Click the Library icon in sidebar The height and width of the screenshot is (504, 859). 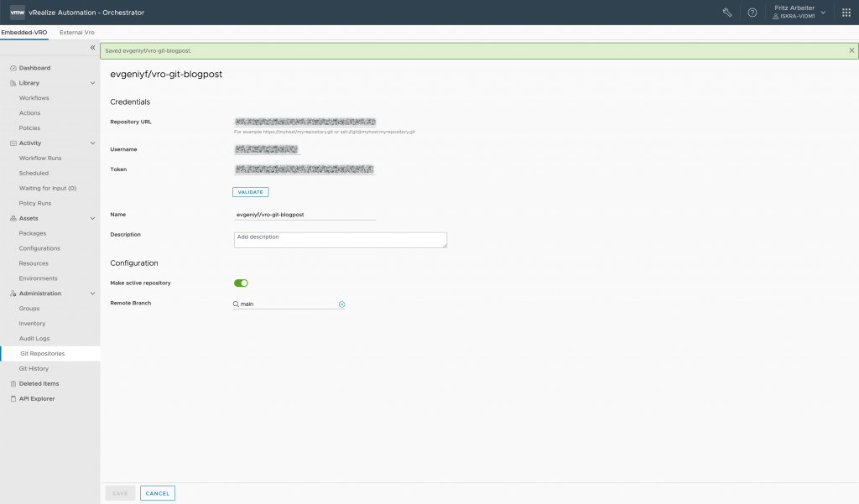click(x=13, y=83)
